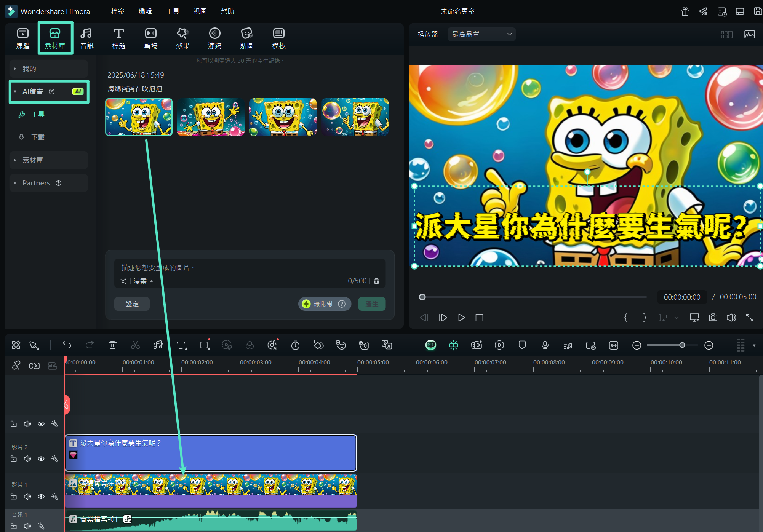The width and height of the screenshot is (763, 532).
Task: Click the player progress scrubber handle
Action: tap(422, 297)
